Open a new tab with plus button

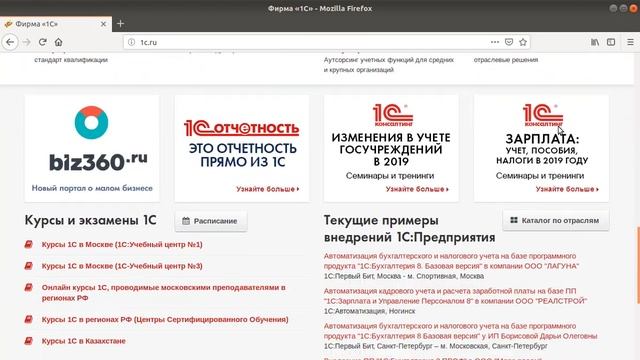[x=120, y=24]
